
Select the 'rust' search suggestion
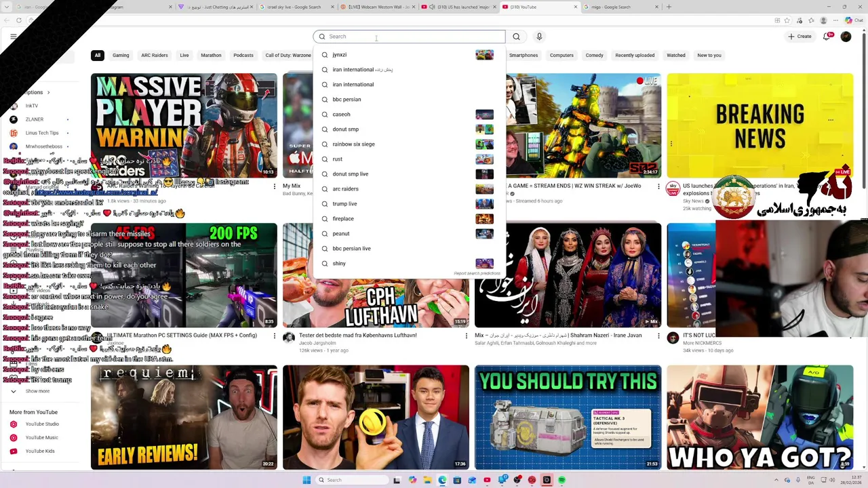[x=409, y=159]
